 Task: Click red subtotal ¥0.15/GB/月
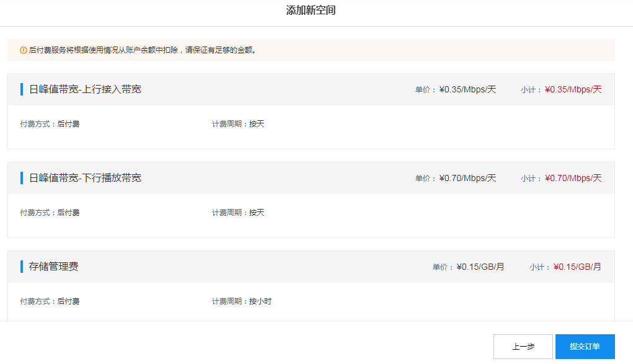tap(577, 267)
